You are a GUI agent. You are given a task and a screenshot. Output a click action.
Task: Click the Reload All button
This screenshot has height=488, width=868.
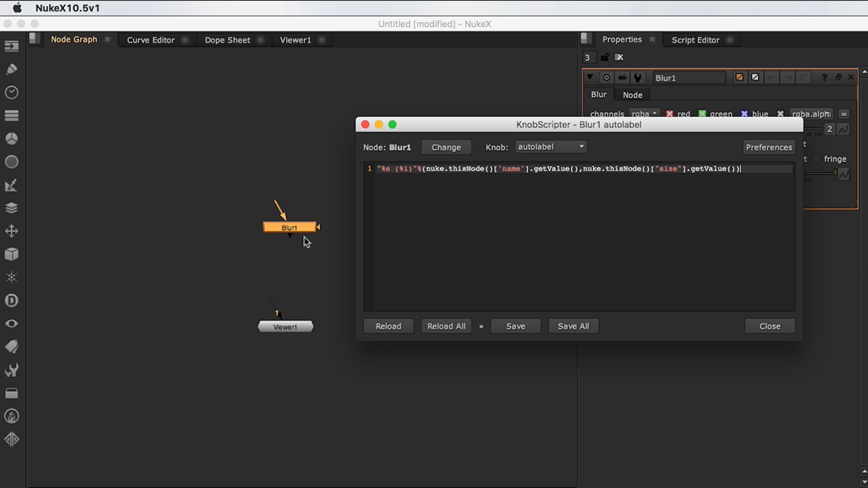tap(446, 326)
